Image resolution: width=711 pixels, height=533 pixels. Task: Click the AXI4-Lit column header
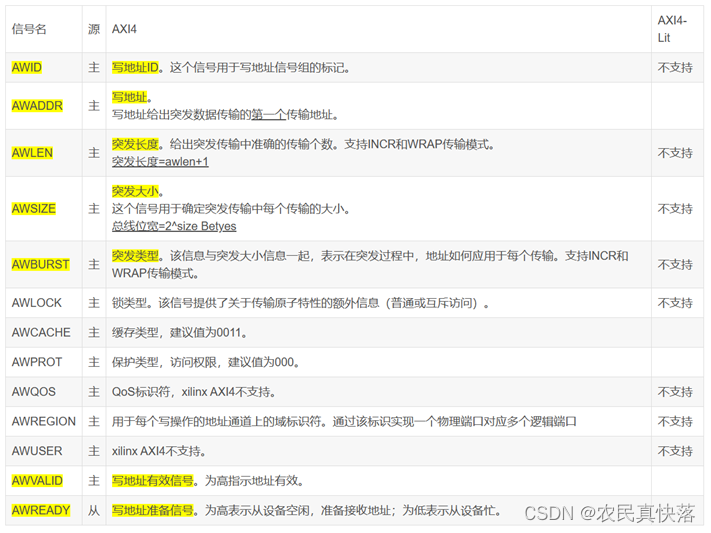click(x=670, y=29)
